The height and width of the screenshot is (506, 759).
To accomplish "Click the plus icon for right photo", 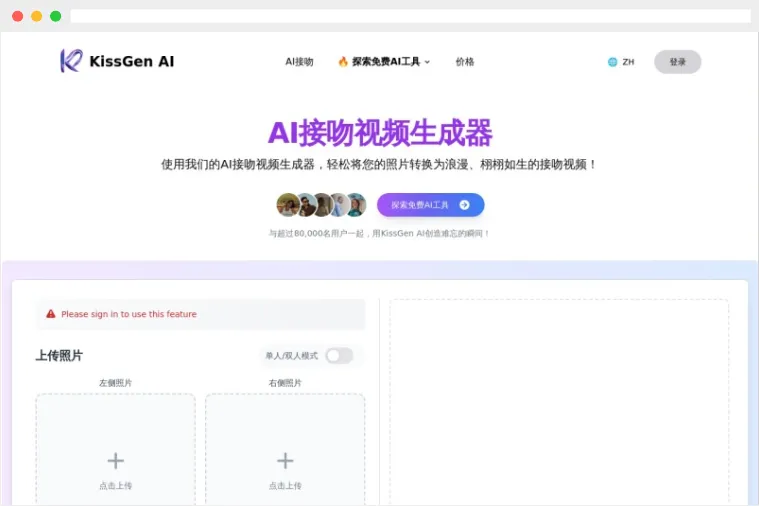I will [x=285, y=460].
